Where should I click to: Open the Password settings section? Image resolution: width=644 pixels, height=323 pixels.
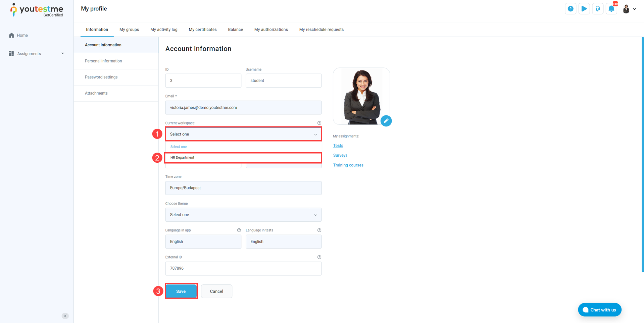(x=101, y=77)
